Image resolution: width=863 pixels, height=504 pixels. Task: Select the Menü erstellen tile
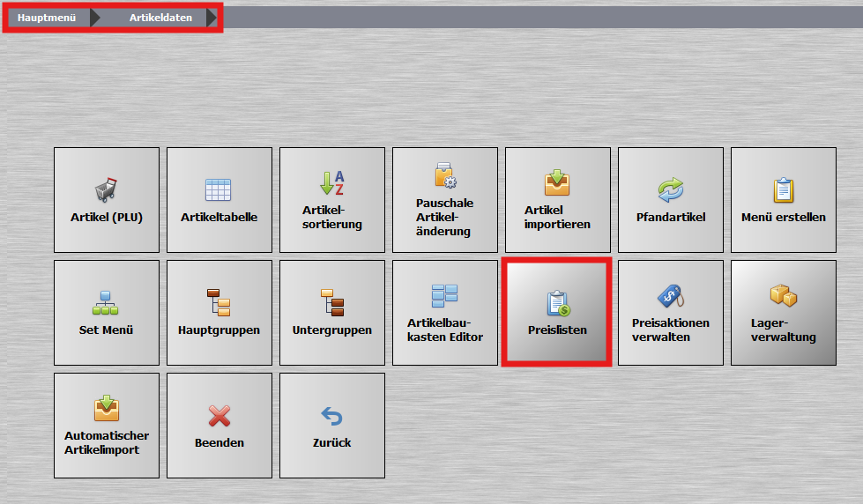point(783,200)
